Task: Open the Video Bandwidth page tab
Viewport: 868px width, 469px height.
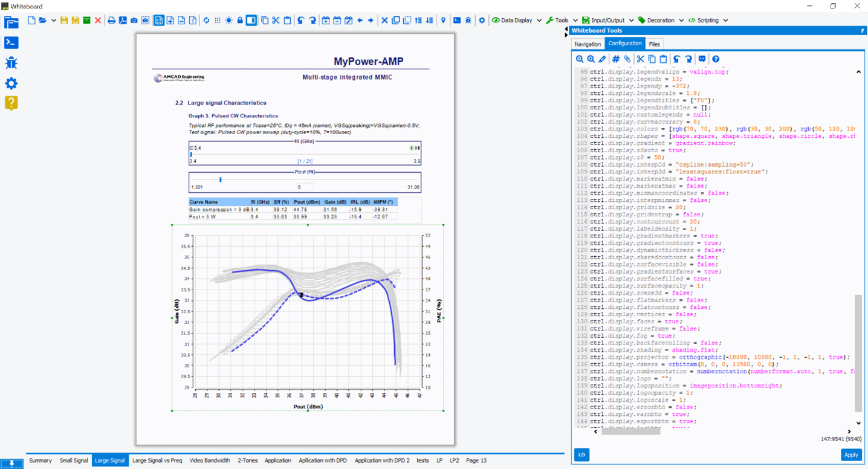Action: (210, 461)
